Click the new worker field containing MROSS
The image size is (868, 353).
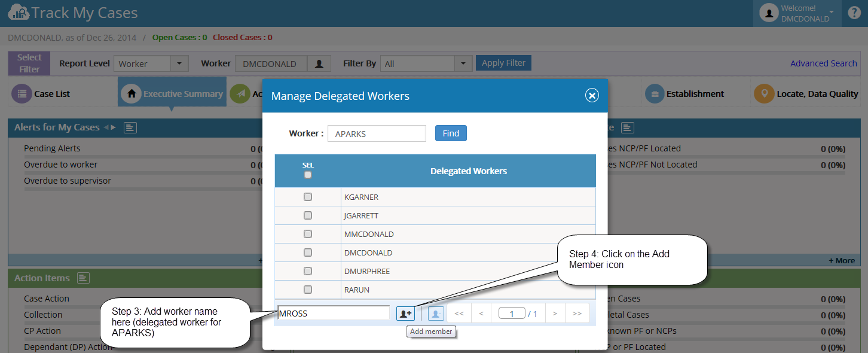point(334,313)
